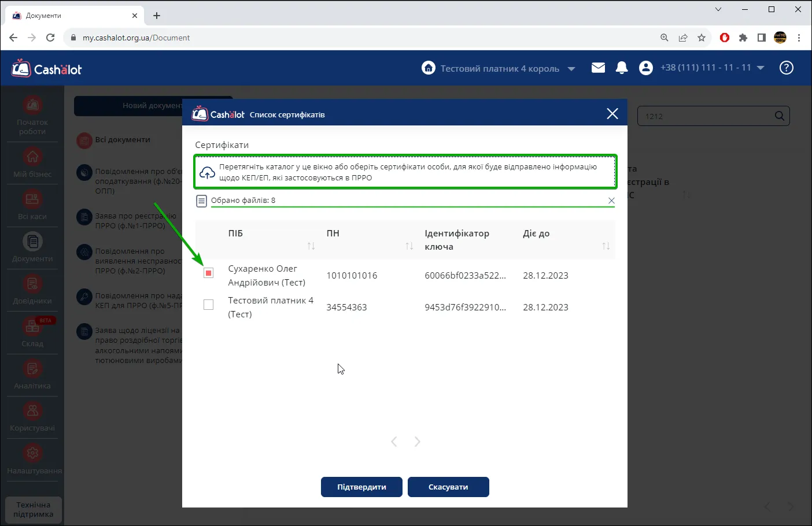Open the help question mark icon

[x=786, y=68]
